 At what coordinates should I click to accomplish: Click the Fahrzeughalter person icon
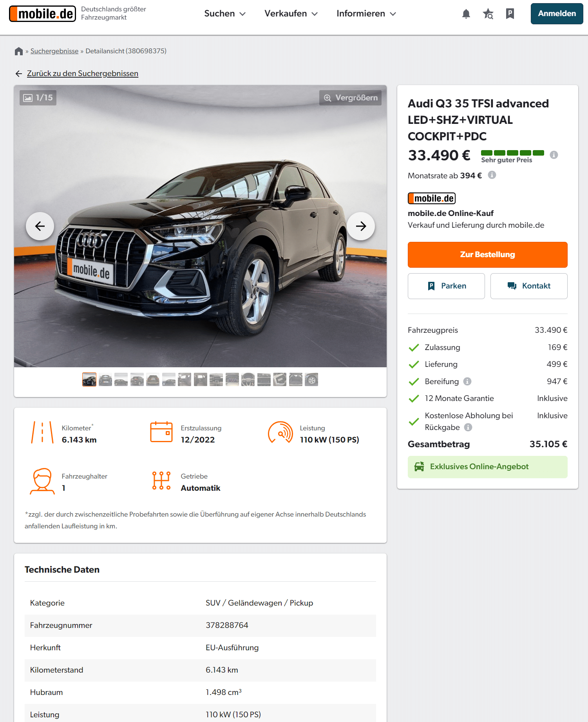pyautogui.click(x=42, y=481)
